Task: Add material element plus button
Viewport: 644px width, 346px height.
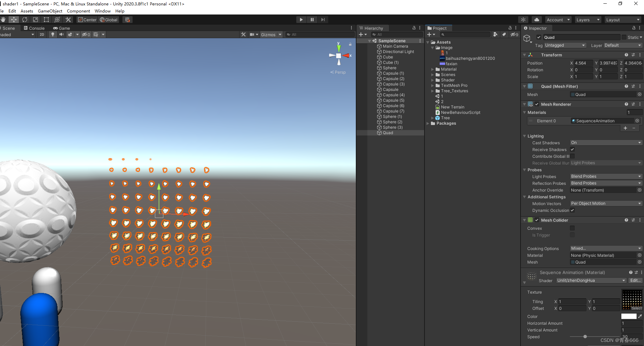Action: click(x=625, y=128)
